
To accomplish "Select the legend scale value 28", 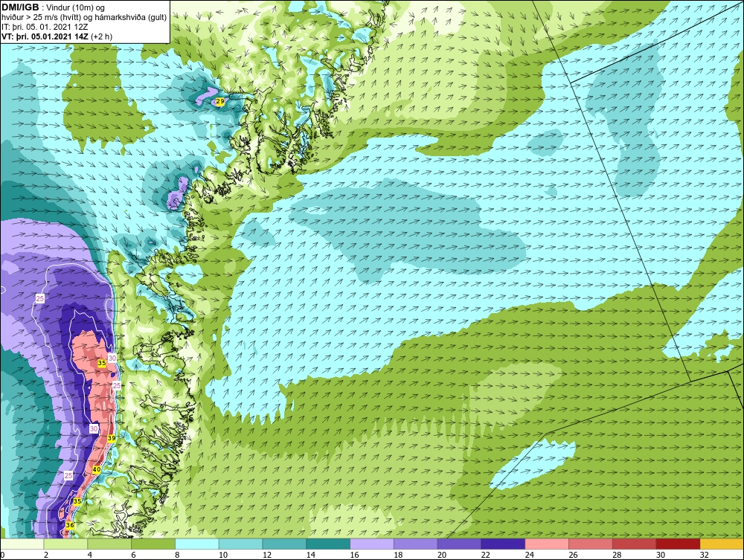I will tap(617, 555).
